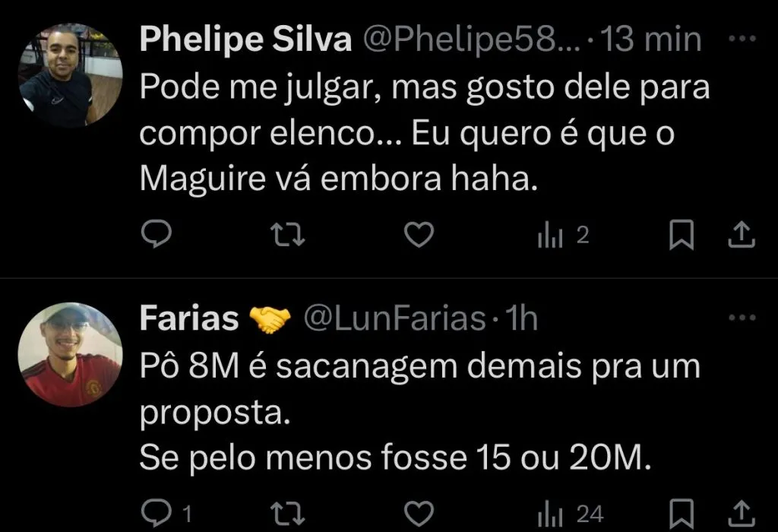Retweet Phelipe Silva's tweet
The height and width of the screenshot is (532, 778).
click(x=287, y=237)
